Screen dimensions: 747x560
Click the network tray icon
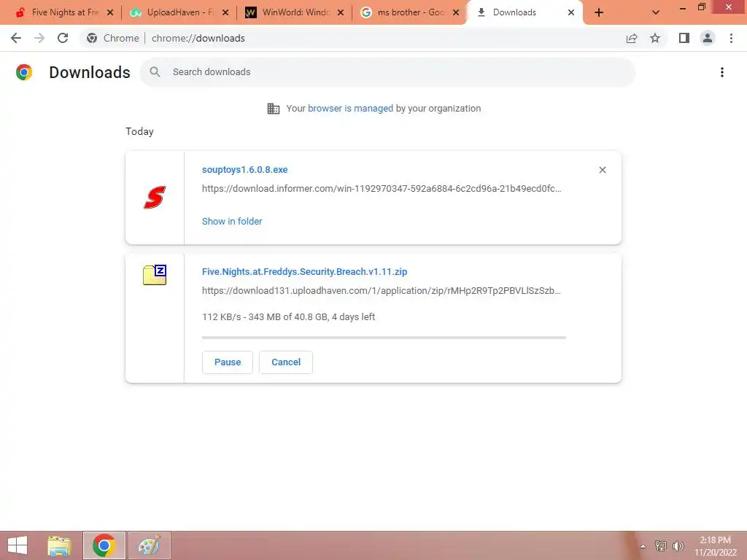tap(661, 545)
